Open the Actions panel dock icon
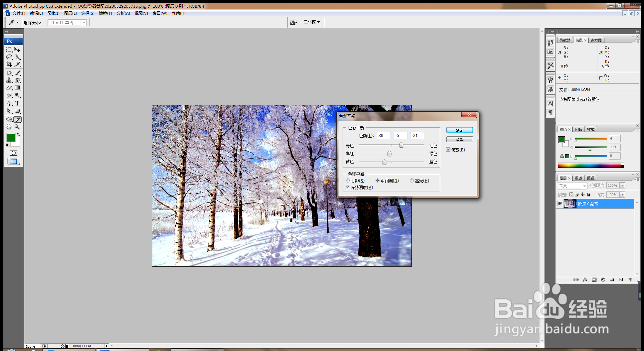The image size is (644, 351). [x=551, y=52]
